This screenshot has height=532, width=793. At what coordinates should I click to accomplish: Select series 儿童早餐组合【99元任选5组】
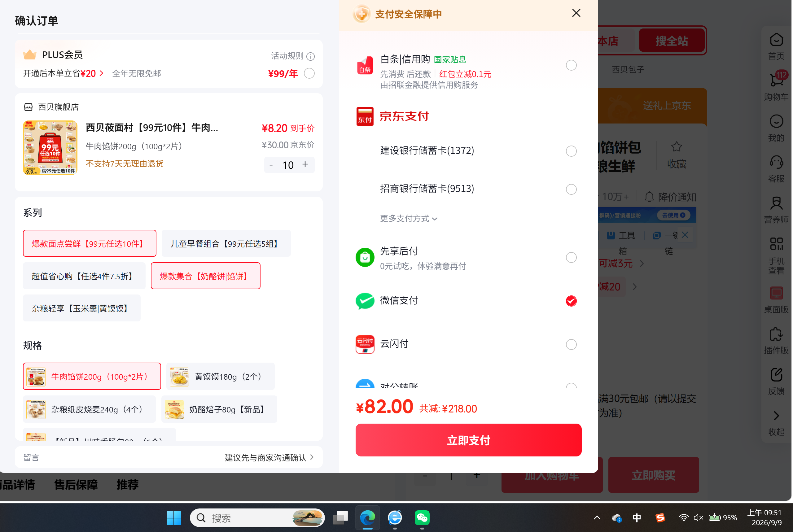click(x=226, y=244)
